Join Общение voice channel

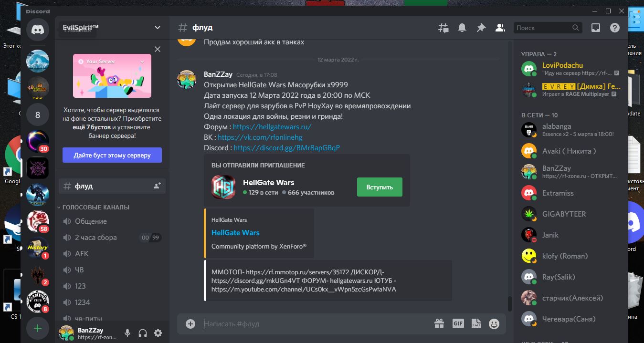[112, 221]
